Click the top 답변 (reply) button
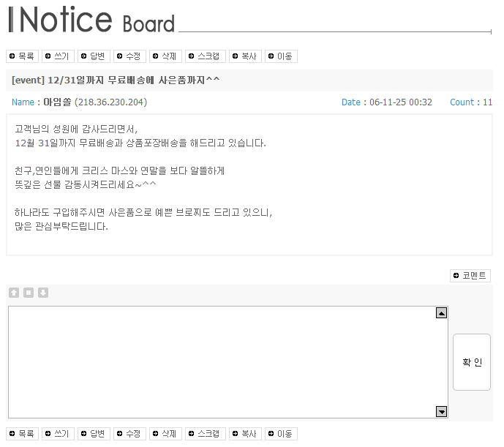Image resolution: width=504 pixels, height=447 pixels. click(x=94, y=56)
